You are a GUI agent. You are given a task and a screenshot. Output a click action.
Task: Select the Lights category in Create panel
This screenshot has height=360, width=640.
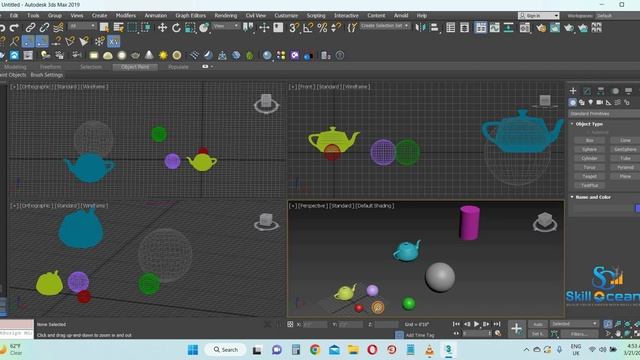pos(591,102)
